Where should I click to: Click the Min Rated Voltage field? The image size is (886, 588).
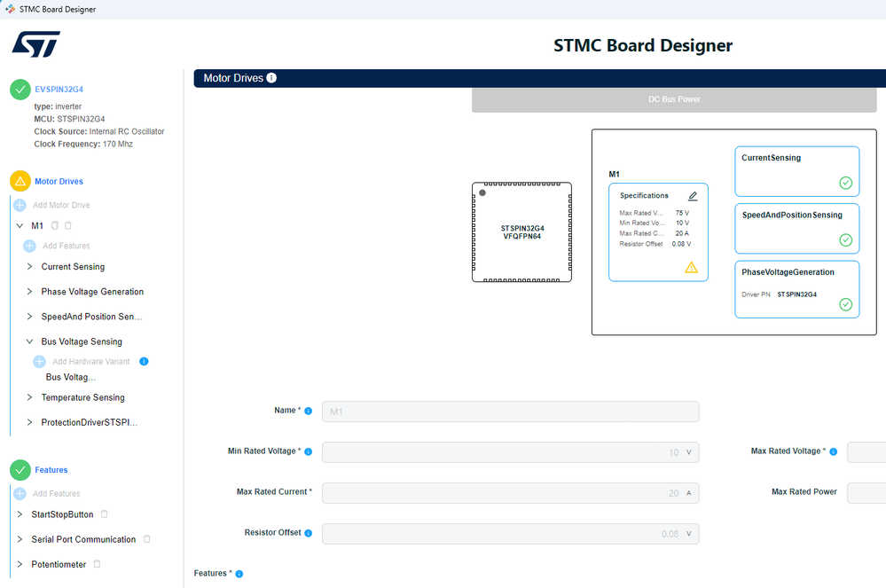pyautogui.click(x=510, y=452)
